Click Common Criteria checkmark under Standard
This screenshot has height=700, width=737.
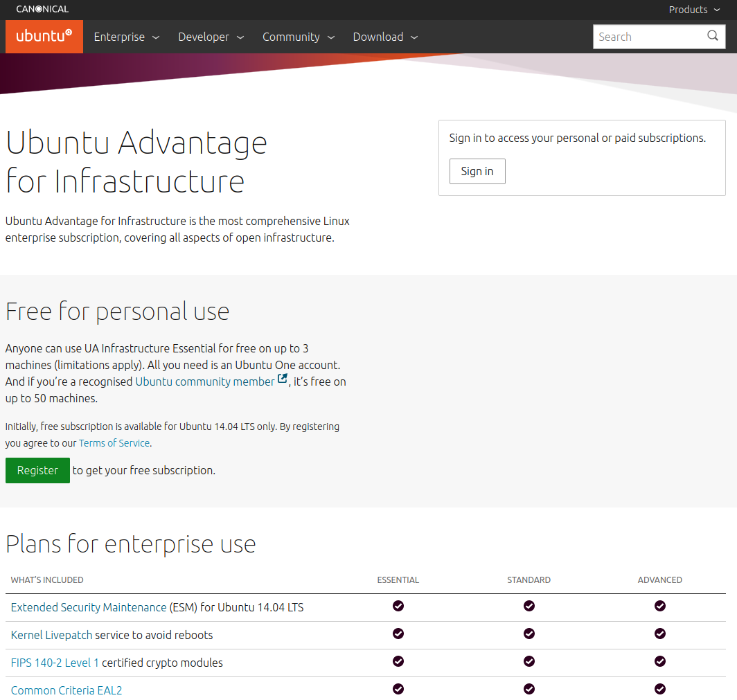point(529,689)
